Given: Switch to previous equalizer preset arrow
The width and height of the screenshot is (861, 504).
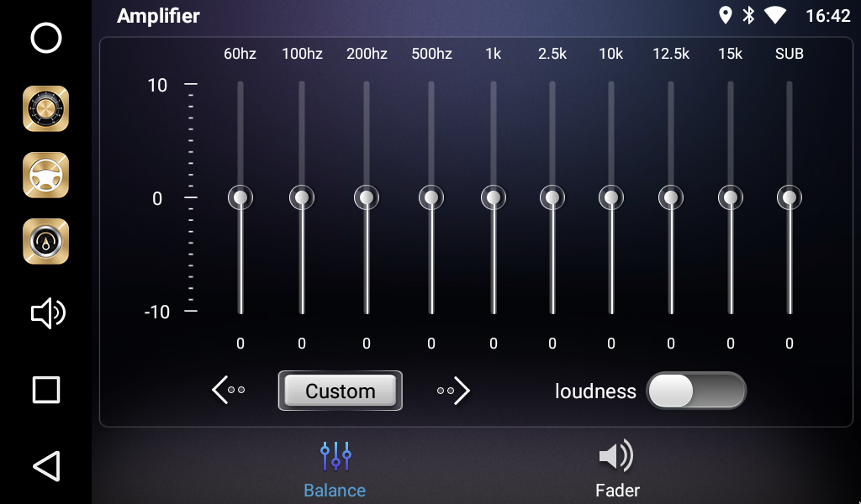Looking at the screenshot, I should [x=229, y=391].
